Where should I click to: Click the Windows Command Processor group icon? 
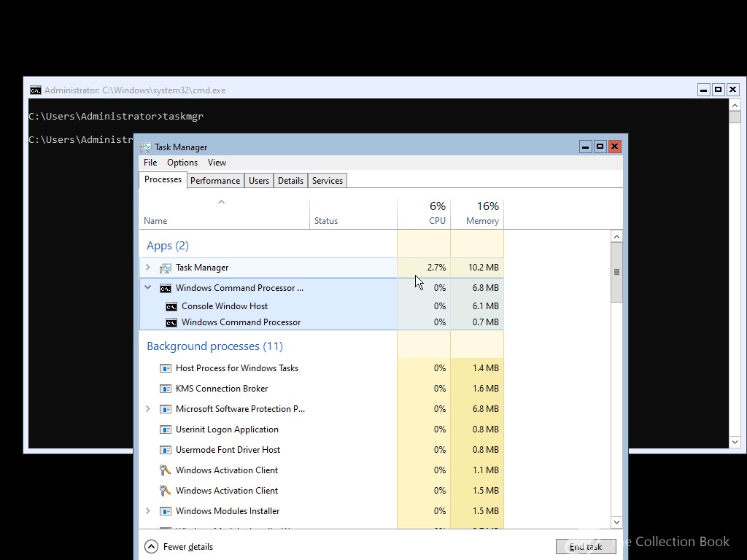(166, 288)
